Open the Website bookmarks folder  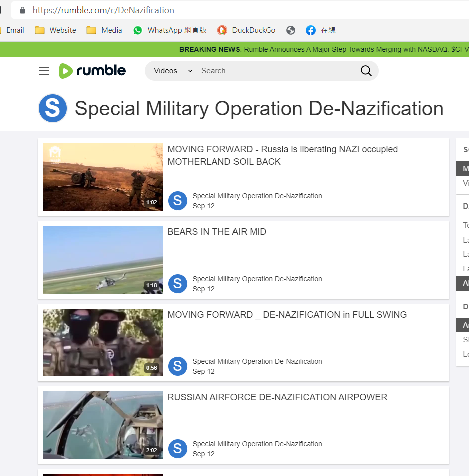(55, 30)
